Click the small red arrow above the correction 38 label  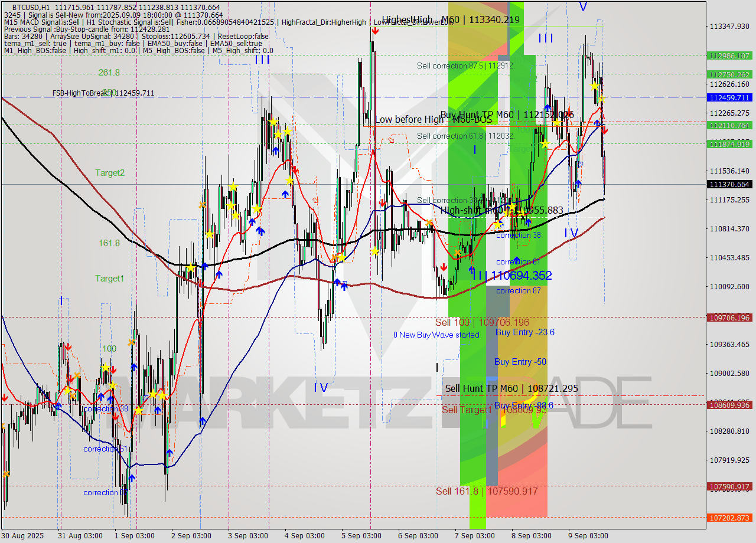pyautogui.click(x=113, y=369)
